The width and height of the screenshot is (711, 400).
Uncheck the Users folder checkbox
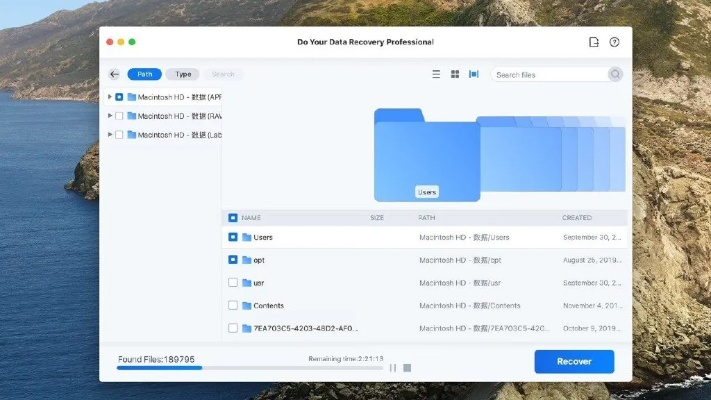point(233,237)
